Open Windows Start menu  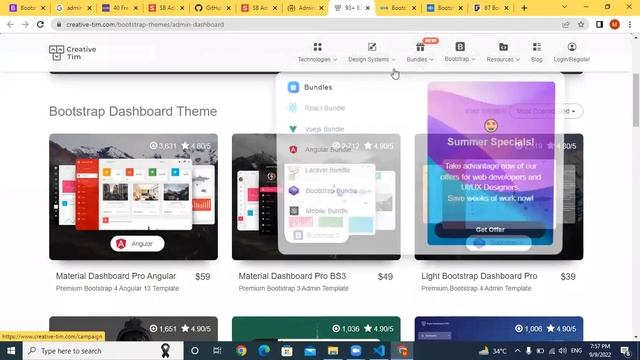[11, 351]
